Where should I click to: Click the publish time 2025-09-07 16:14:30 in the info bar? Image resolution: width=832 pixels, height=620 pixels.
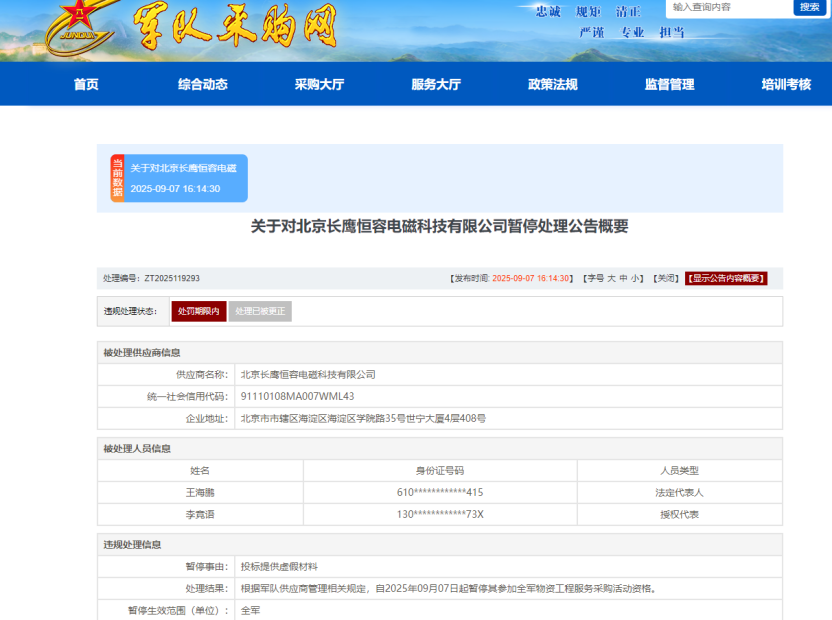tap(531, 278)
